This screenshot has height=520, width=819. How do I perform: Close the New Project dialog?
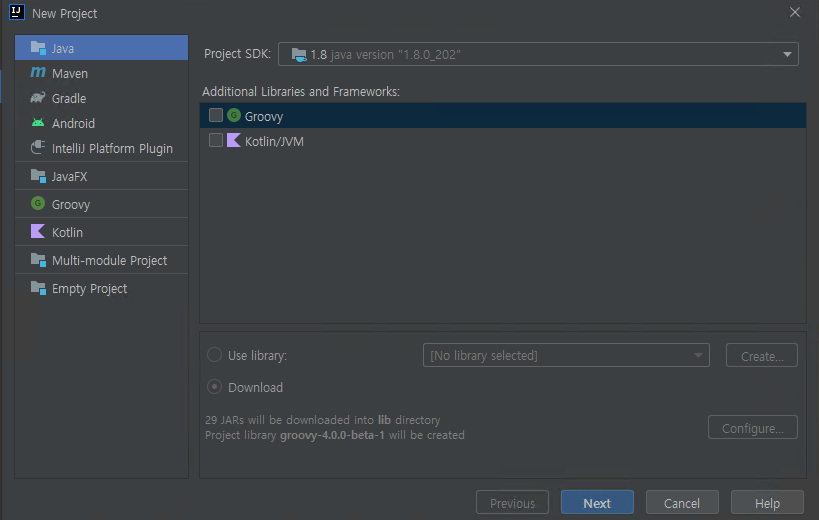794,12
